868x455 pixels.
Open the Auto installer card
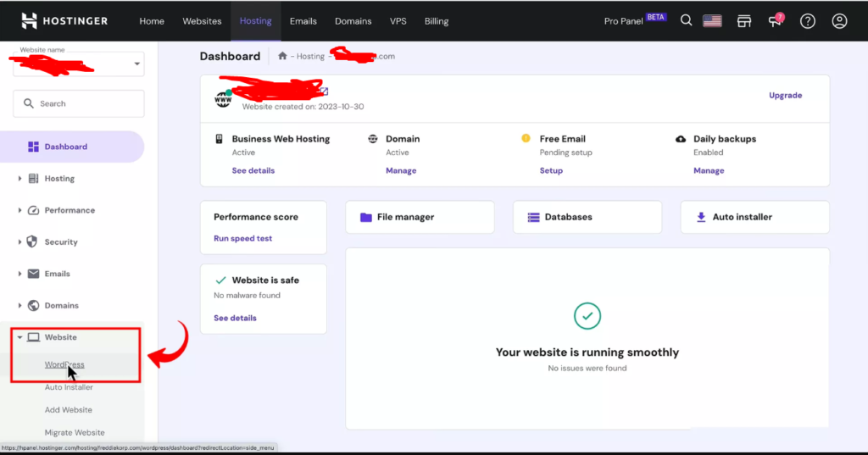[x=755, y=217]
